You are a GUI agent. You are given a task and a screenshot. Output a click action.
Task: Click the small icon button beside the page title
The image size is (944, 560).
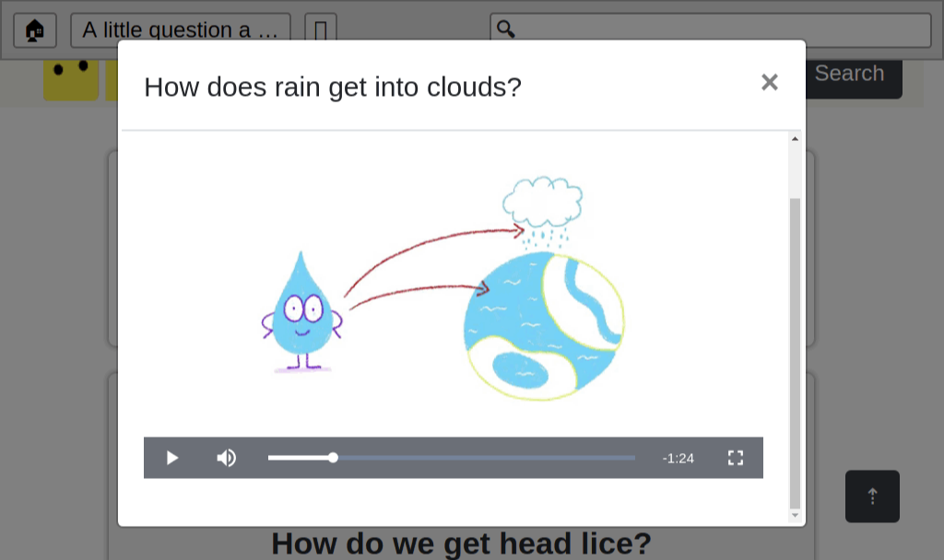click(320, 30)
